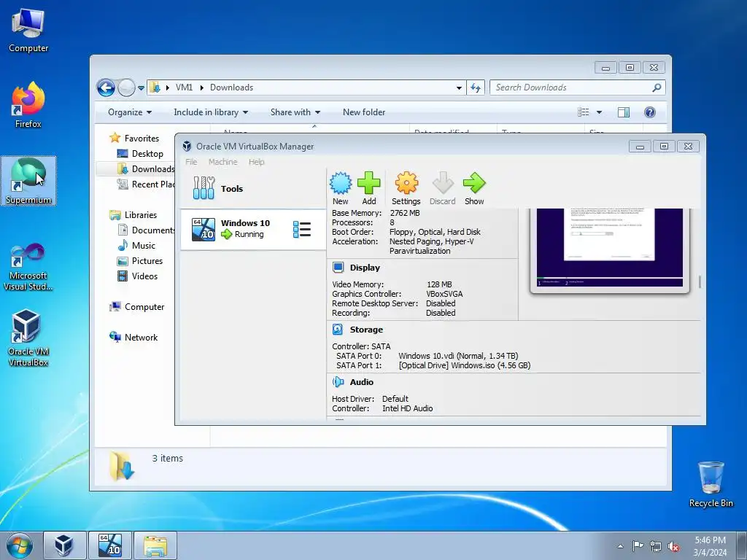Click the Storage section heading
The width and height of the screenshot is (747, 560).
click(x=366, y=330)
